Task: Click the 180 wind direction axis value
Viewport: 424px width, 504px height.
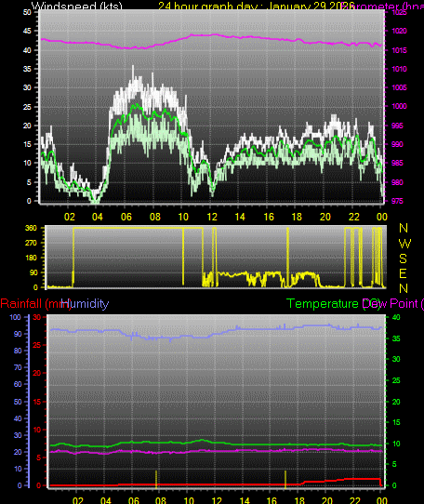Action: 31,258
